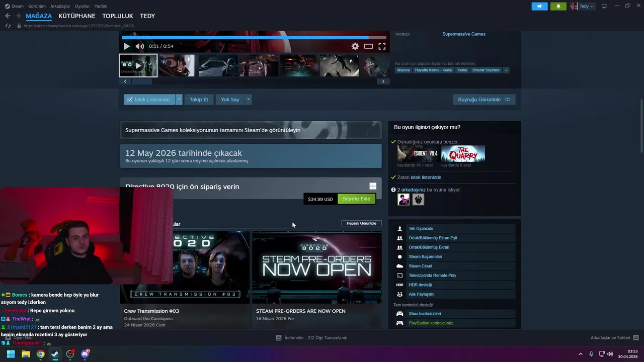Open Yok Say dropdown arrow
The width and height of the screenshot is (644, 362).
(248, 100)
